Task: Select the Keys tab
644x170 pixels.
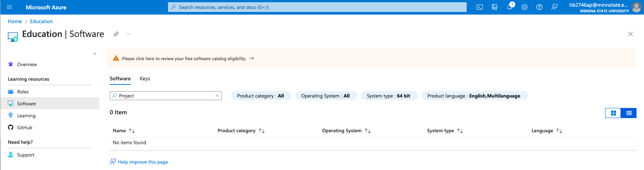Action: pos(145,79)
